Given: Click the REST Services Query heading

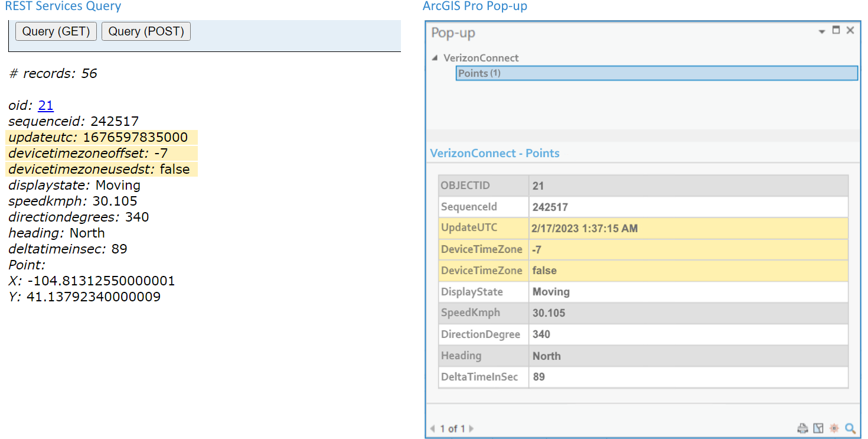Looking at the screenshot, I should [x=63, y=6].
